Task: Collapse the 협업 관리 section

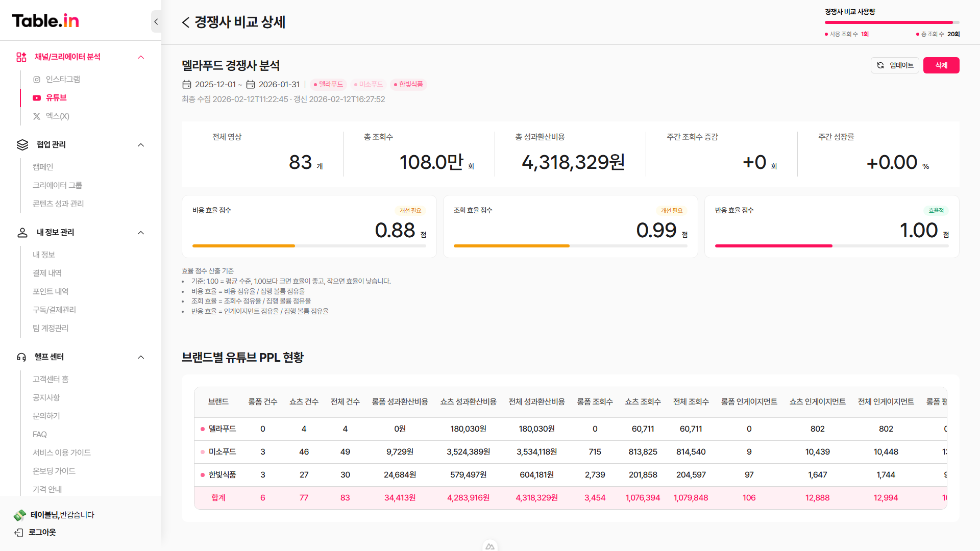Action: tap(141, 145)
